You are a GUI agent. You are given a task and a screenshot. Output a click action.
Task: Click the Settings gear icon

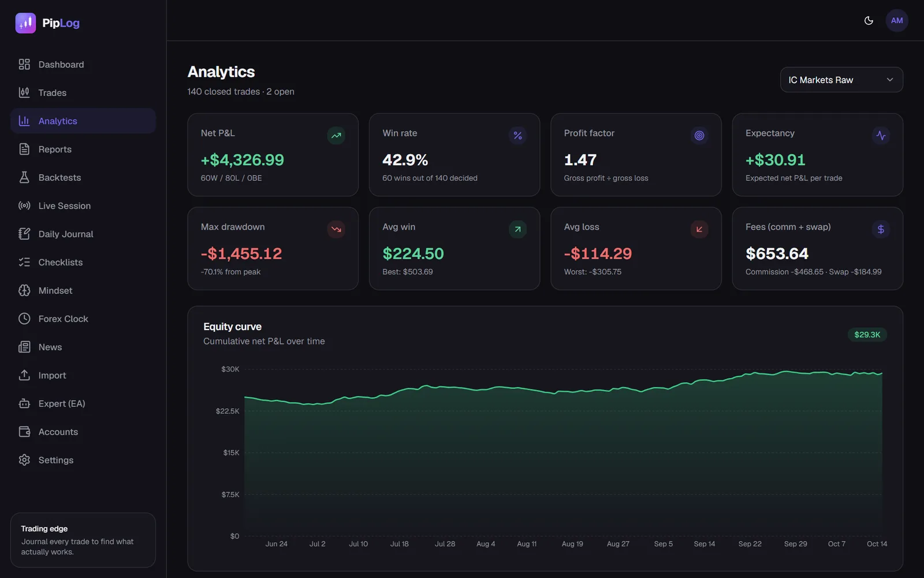(x=24, y=460)
